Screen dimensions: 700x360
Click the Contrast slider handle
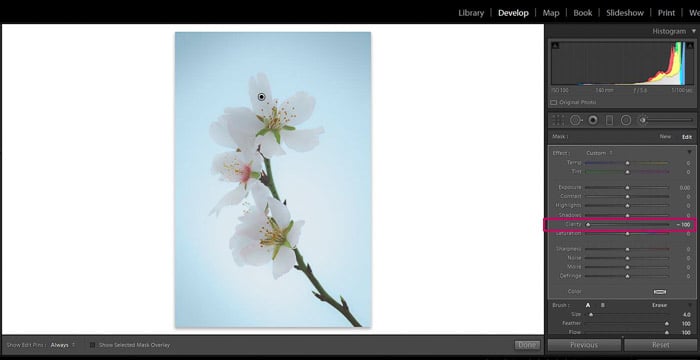(627, 197)
